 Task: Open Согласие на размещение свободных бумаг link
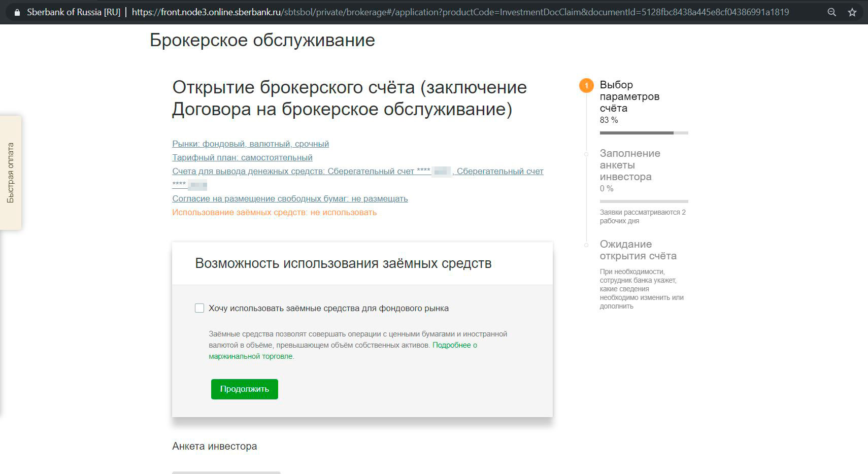(x=290, y=198)
